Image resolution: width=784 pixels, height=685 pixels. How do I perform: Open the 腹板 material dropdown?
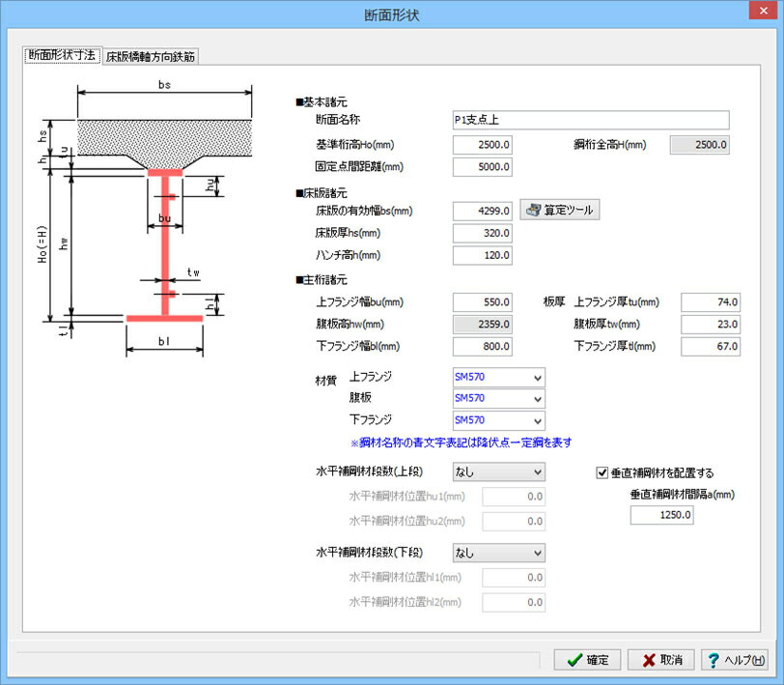(498, 399)
